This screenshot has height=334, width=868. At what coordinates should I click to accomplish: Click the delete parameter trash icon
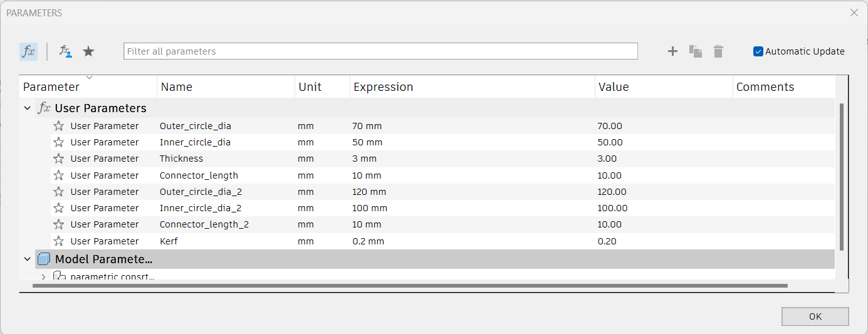pyautogui.click(x=718, y=51)
